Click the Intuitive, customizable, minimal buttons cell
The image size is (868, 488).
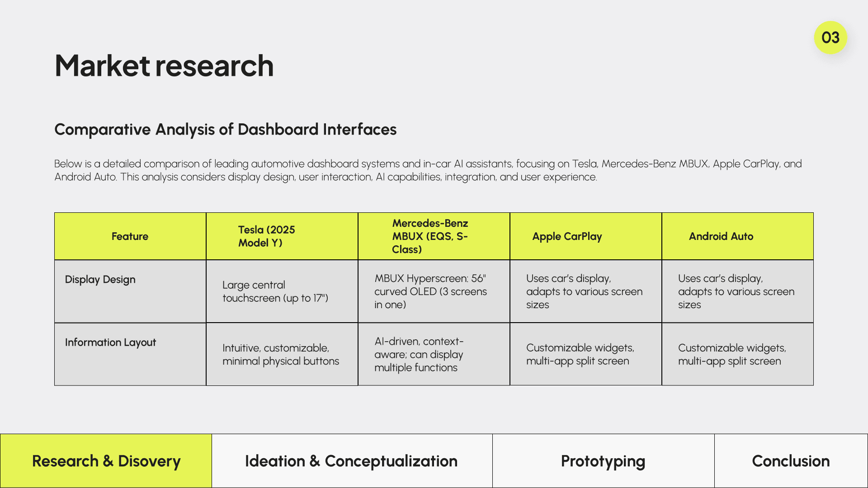(280, 354)
